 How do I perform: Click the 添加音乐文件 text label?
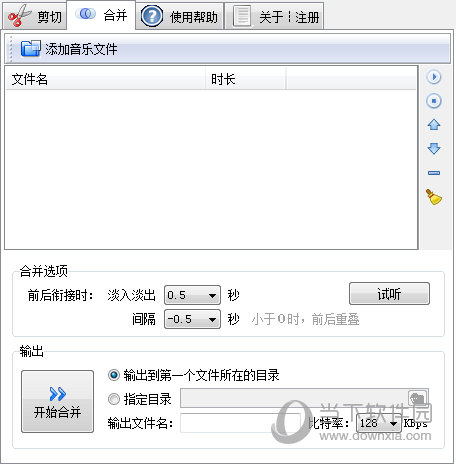point(81,49)
